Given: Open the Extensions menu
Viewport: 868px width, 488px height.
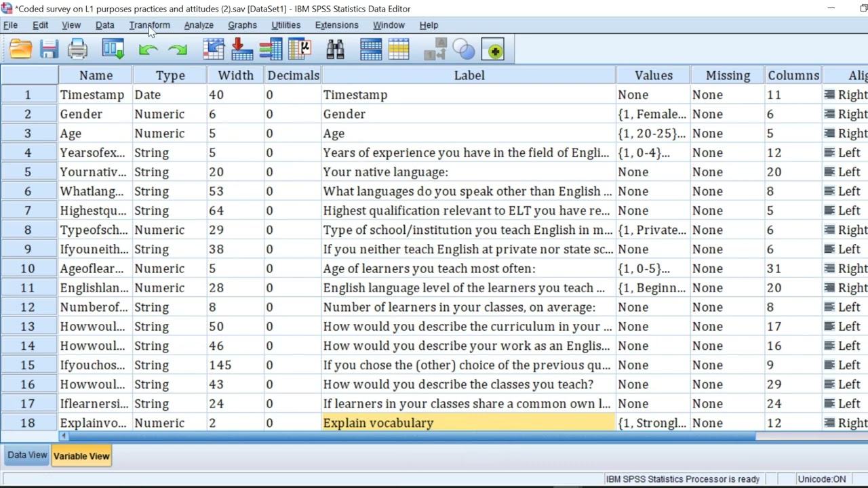Looking at the screenshot, I should (336, 25).
